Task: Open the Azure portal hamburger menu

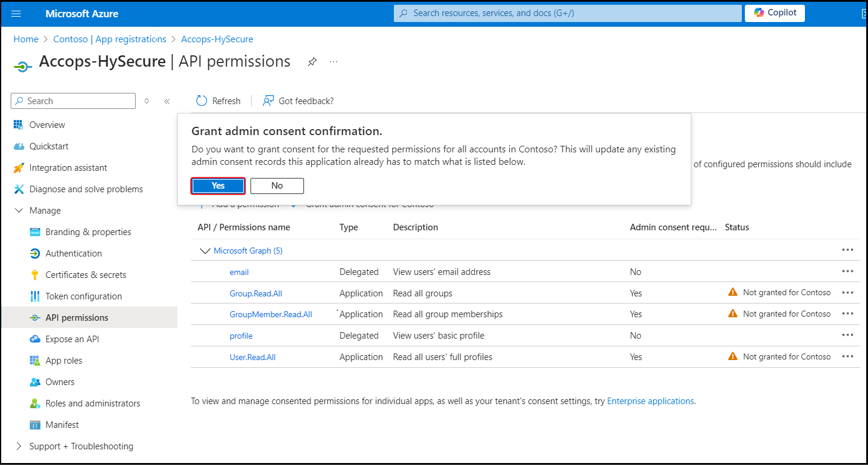Action: point(16,13)
